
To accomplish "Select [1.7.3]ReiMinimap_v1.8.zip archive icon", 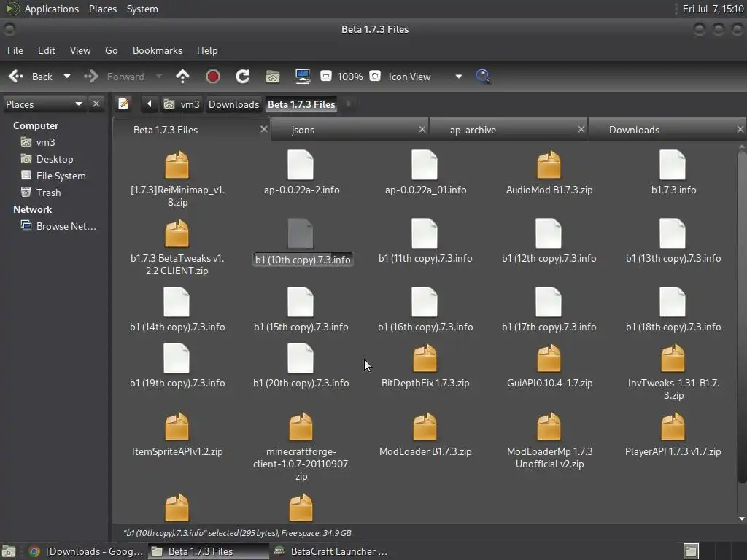I will click(x=177, y=165).
